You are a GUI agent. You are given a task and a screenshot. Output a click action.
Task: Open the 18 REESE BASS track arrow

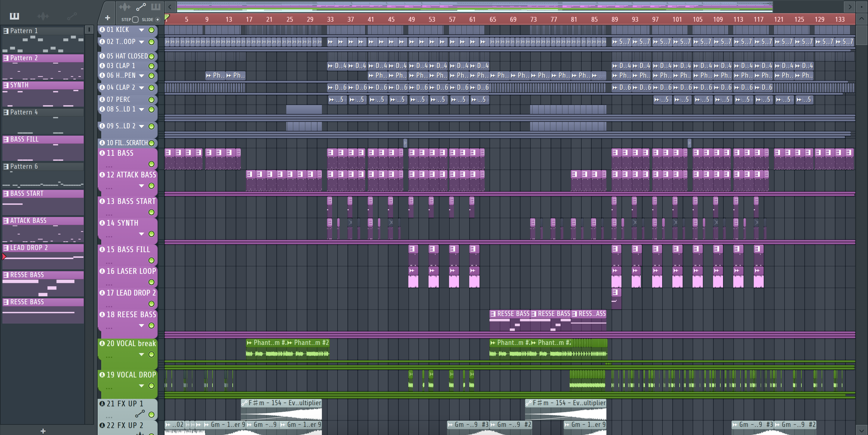142,326
